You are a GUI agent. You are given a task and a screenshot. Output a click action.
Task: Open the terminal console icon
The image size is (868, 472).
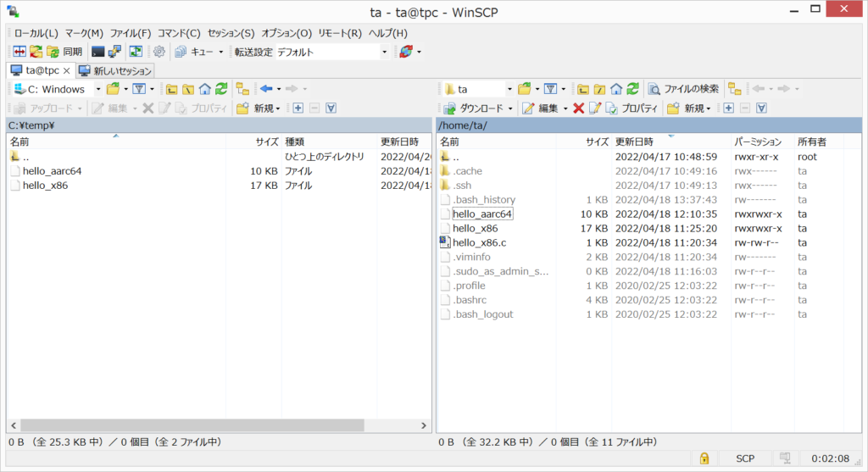pyautogui.click(x=98, y=52)
